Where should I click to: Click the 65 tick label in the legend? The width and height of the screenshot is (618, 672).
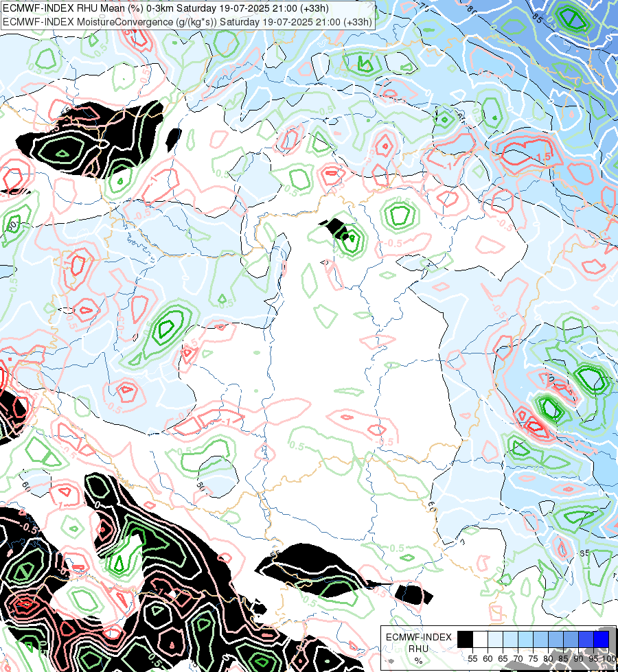[x=503, y=659]
